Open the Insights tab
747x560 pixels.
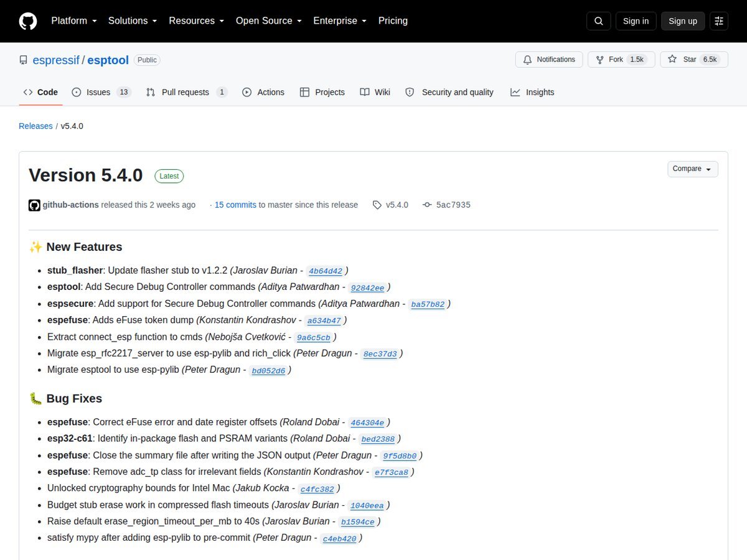[532, 92]
